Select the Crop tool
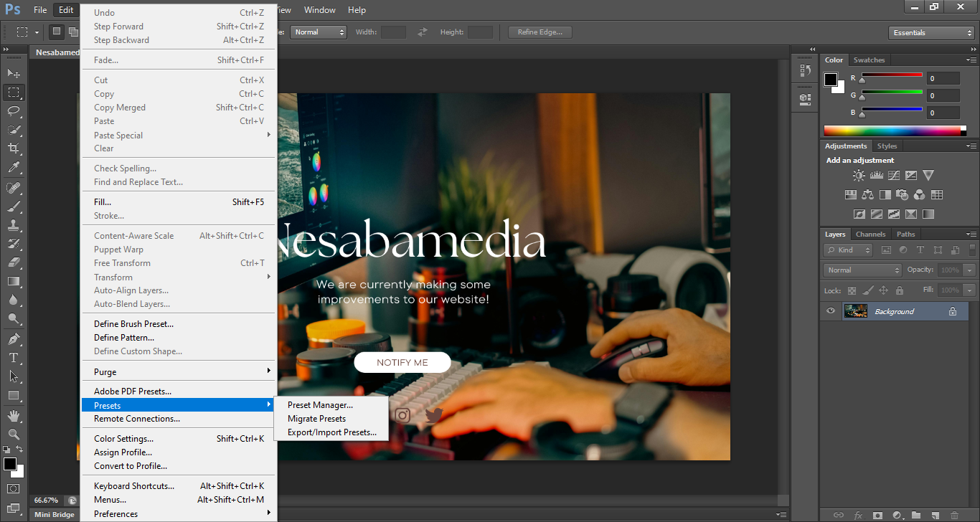This screenshot has height=522, width=980. [x=14, y=148]
